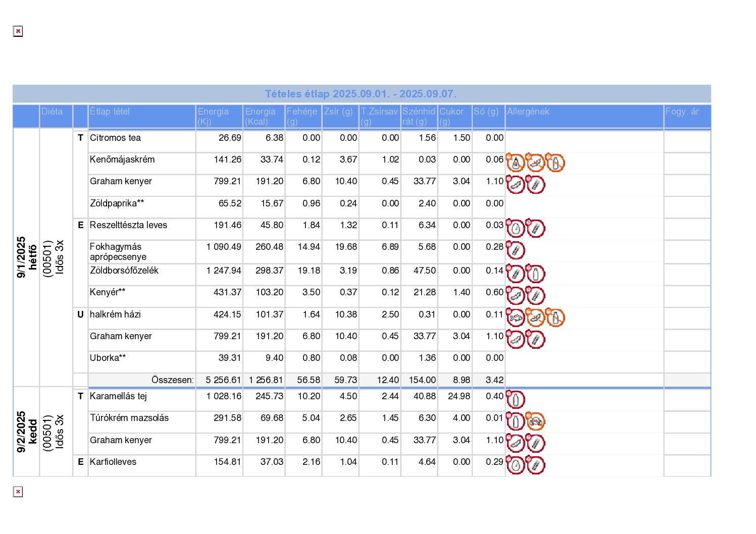Click the egg allergen icon for Karfiolleves
756x534 pixels.
(516, 465)
